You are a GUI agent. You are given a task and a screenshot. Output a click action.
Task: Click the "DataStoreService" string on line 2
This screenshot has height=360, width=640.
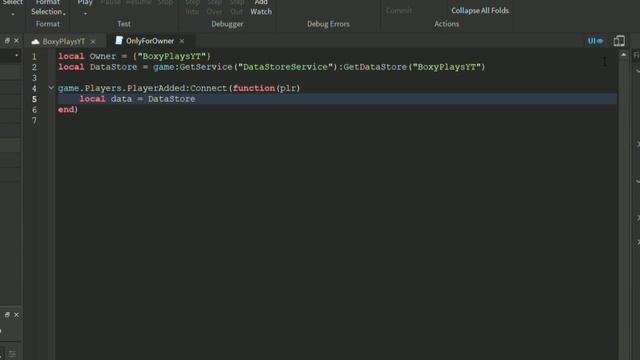tap(285, 67)
